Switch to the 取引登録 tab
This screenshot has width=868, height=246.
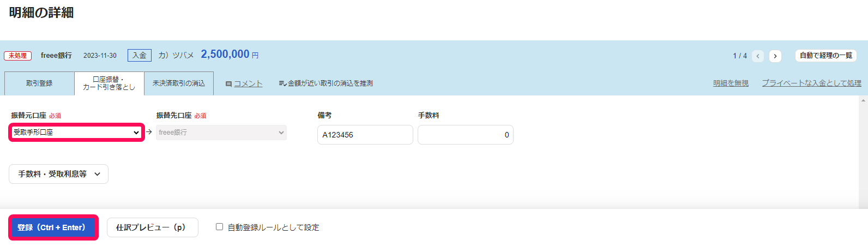pyautogui.click(x=39, y=83)
